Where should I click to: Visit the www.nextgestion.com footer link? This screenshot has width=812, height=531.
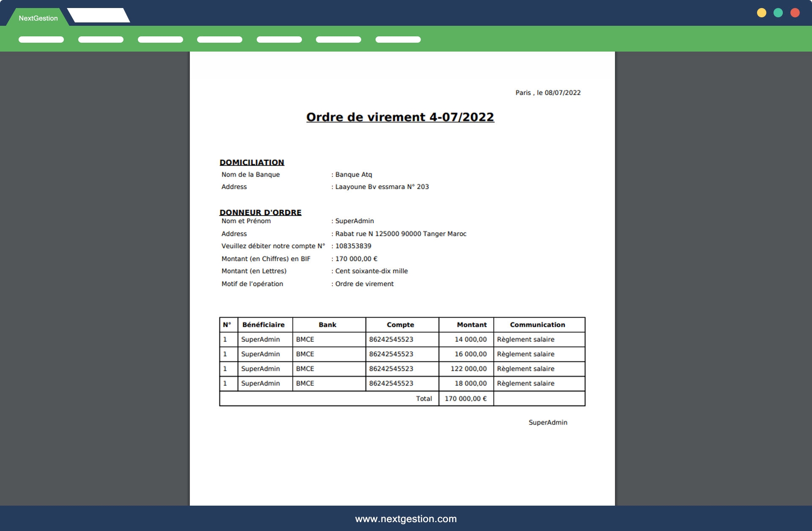point(406,519)
